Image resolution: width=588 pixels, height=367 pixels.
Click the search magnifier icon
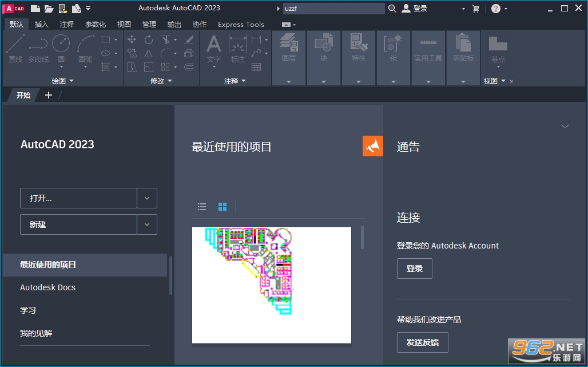(x=392, y=8)
